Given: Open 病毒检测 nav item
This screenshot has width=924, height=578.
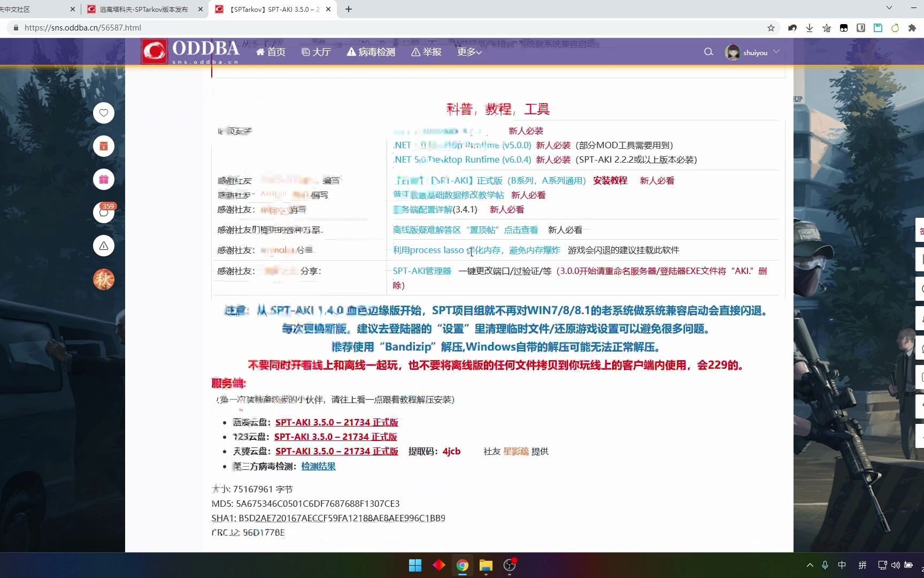Looking at the screenshot, I should pyautogui.click(x=371, y=52).
